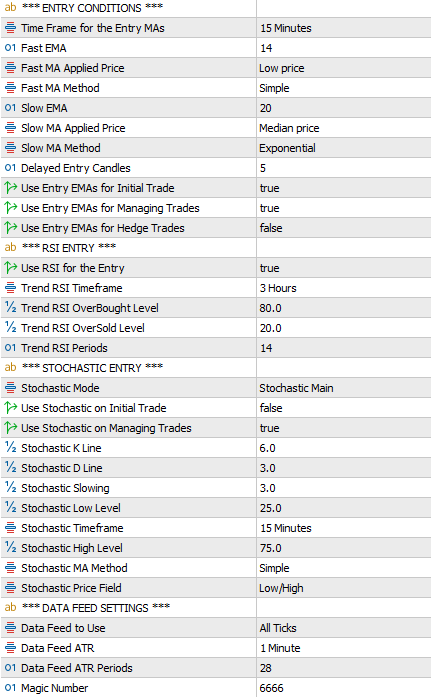Click the Data Feed to Use All Ticks value
The width and height of the screenshot is (431, 697).
point(343,628)
